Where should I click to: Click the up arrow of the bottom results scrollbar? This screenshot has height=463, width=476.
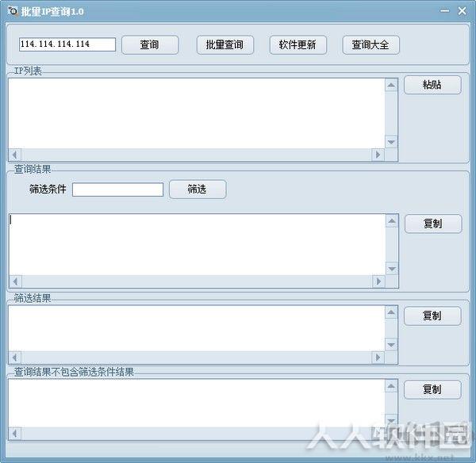[391, 386]
